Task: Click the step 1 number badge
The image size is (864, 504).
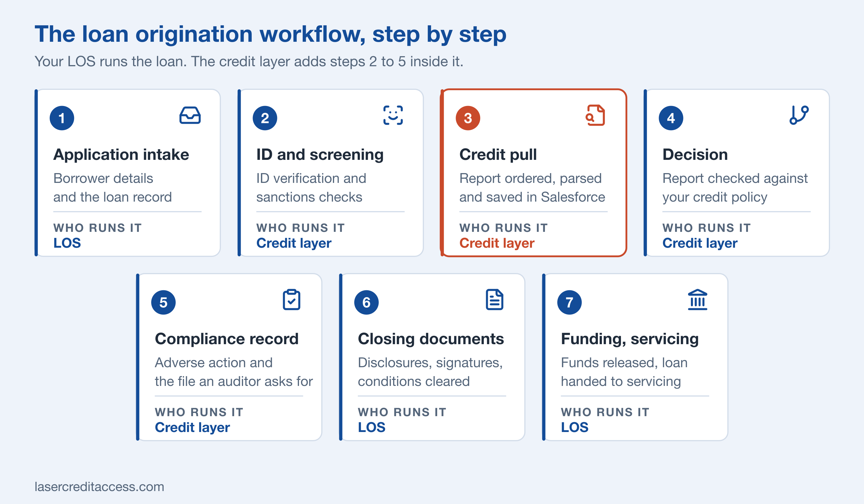Action: (x=62, y=118)
